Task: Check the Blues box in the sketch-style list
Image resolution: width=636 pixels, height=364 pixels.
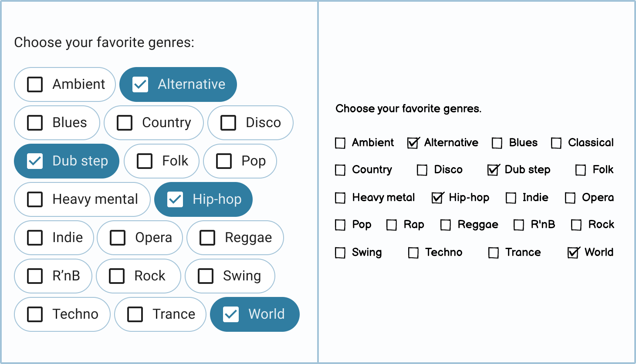Action: pyautogui.click(x=497, y=143)
